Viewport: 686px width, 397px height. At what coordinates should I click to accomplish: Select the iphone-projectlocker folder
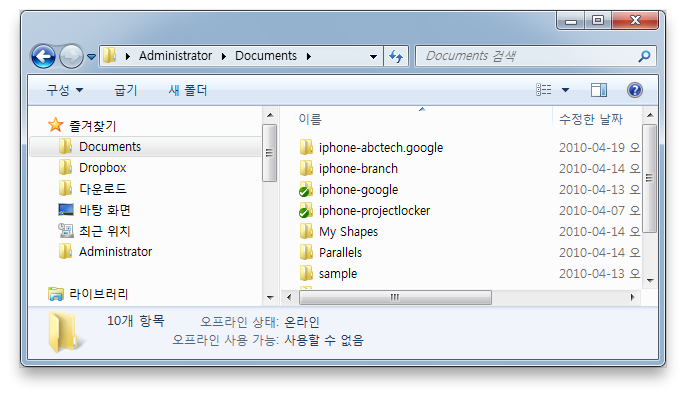374,211
